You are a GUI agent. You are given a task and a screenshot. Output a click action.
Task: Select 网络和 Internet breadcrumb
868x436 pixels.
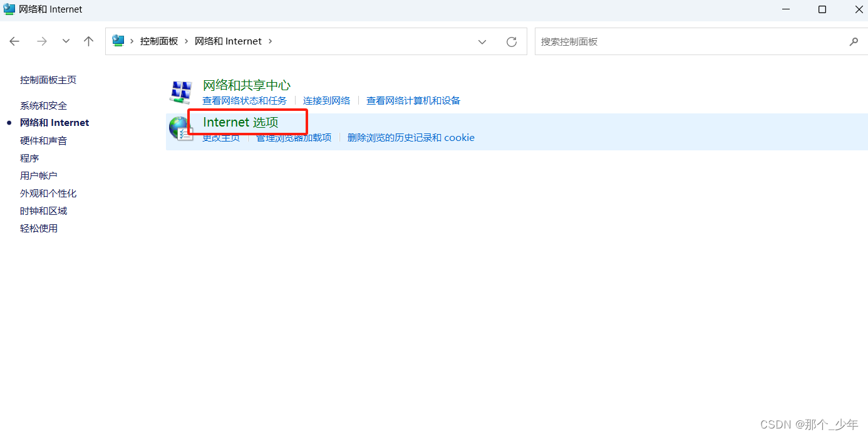[x=228, y=41]
